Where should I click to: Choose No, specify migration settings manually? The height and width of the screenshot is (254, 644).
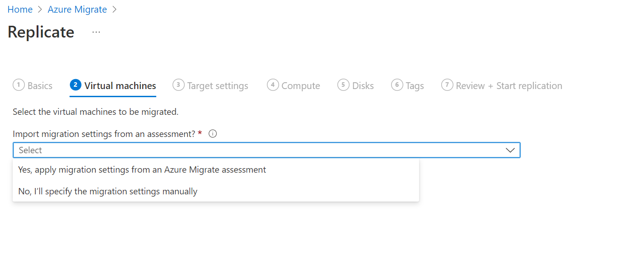(x=108, y=192)
